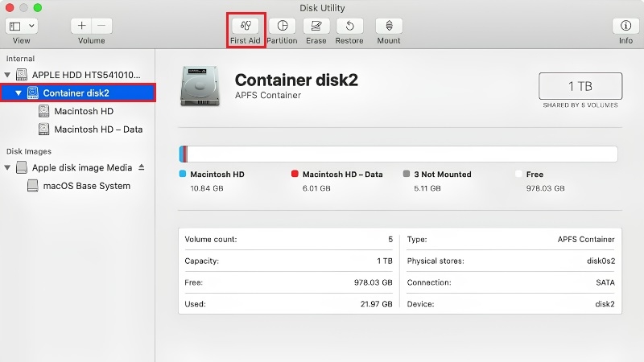This screenshot has width=644, height=362.
Task: Click the 10.84 GB value
Action: (207, 188)
